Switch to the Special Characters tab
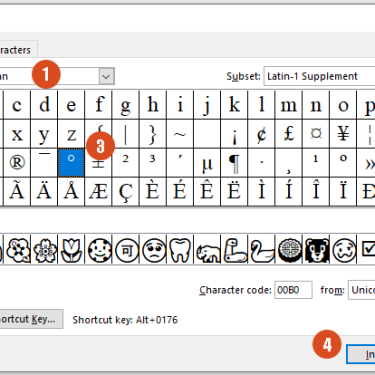Viewport: 375px width, 375px height. click(15, 50)
